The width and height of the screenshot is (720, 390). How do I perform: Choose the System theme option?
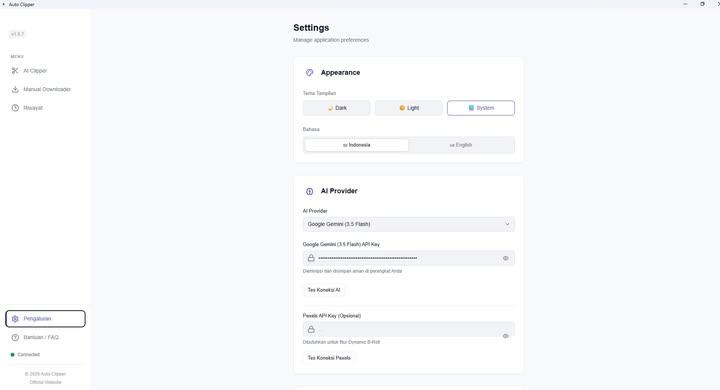point(481,108)
